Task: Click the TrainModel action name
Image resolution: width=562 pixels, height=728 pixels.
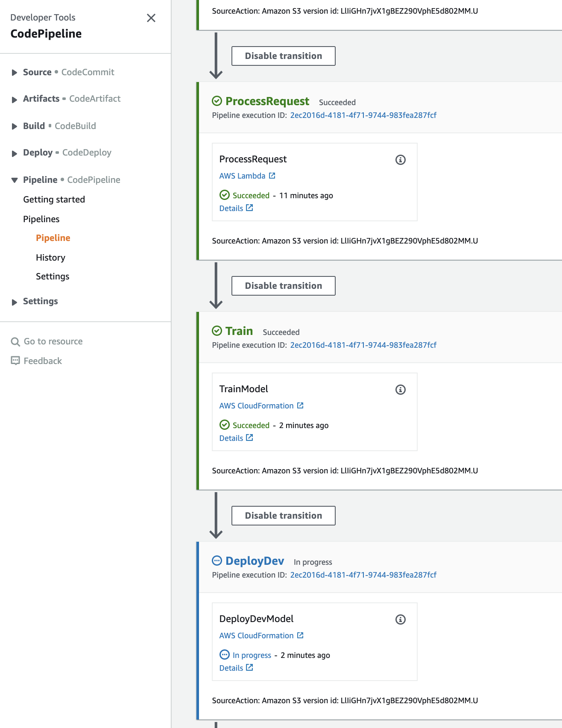Action: tap(243, 389)
